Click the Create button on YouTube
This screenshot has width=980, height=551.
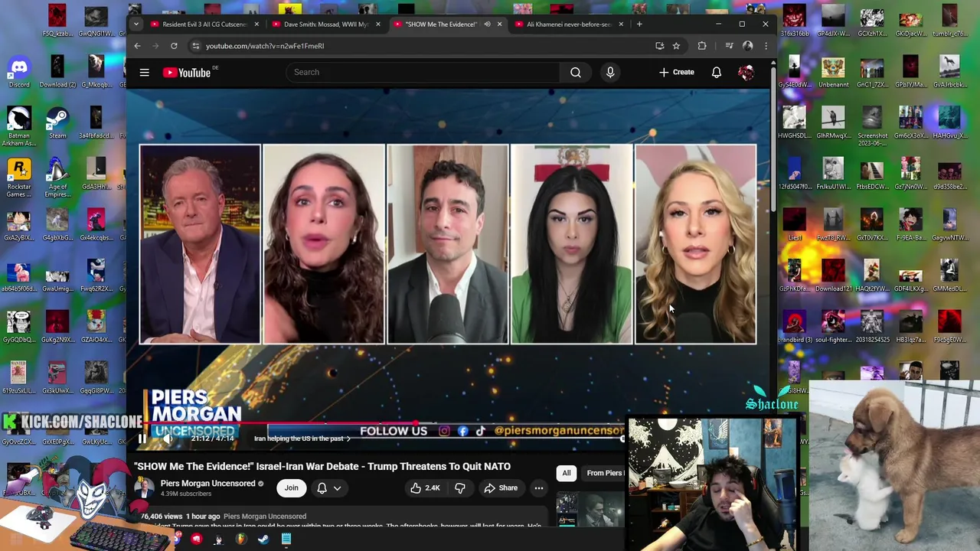(x=677, y=73)
